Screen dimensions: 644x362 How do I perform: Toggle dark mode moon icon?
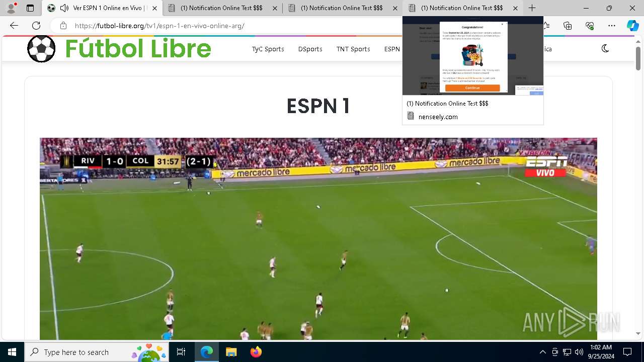click(605, 48)
